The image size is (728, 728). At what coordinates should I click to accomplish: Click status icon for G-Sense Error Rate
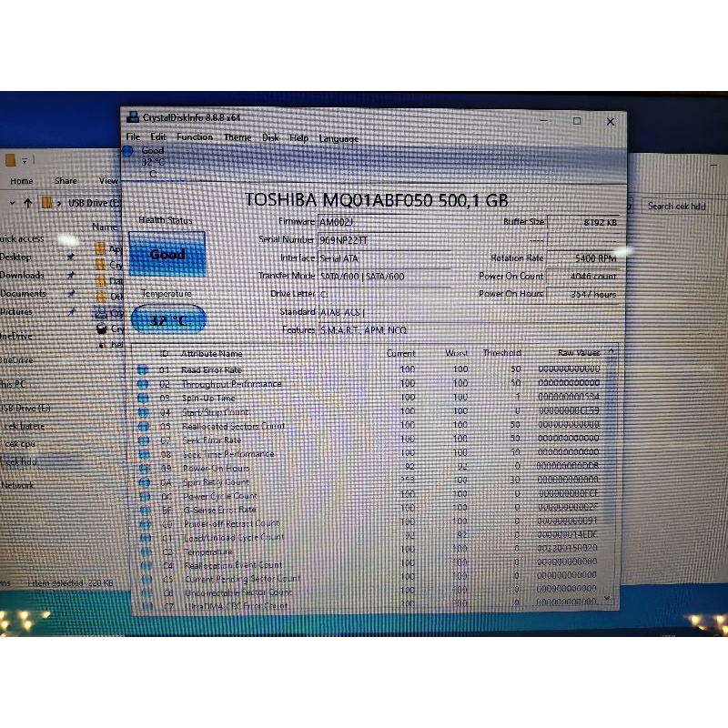pos(145,511)
